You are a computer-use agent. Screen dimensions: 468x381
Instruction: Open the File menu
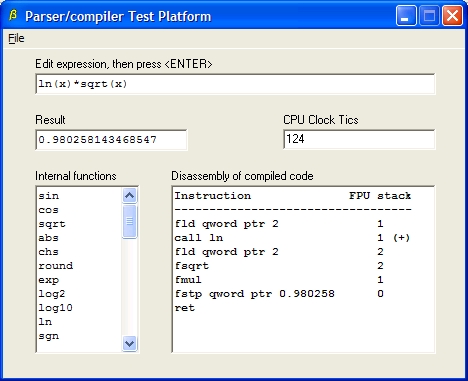pos(16,38)
